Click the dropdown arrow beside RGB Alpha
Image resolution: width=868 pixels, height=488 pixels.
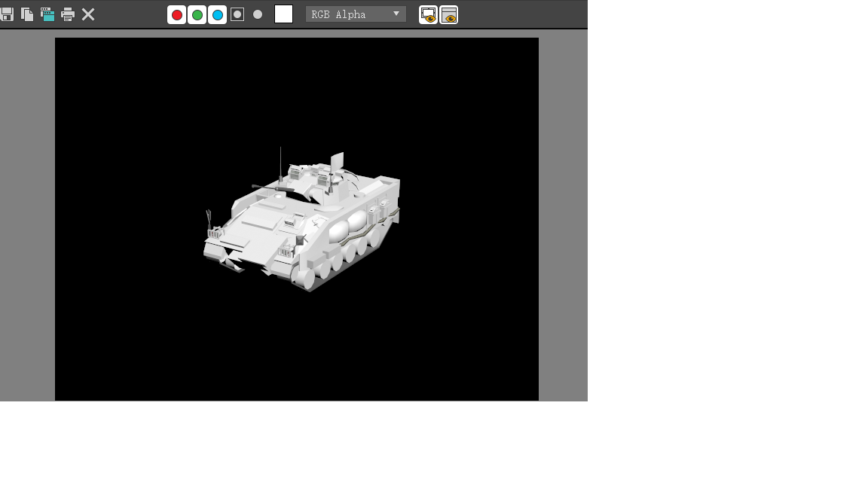point(397,14)
